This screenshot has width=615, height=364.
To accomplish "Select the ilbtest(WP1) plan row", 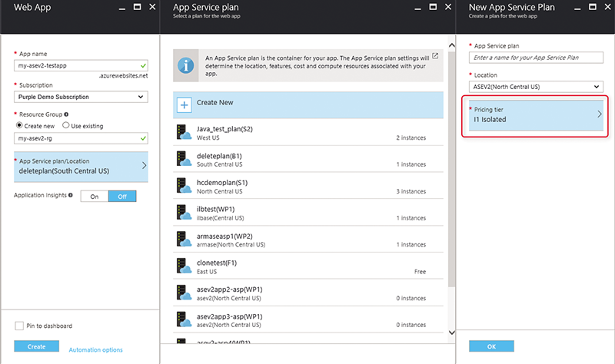I will tap(308, 213).
